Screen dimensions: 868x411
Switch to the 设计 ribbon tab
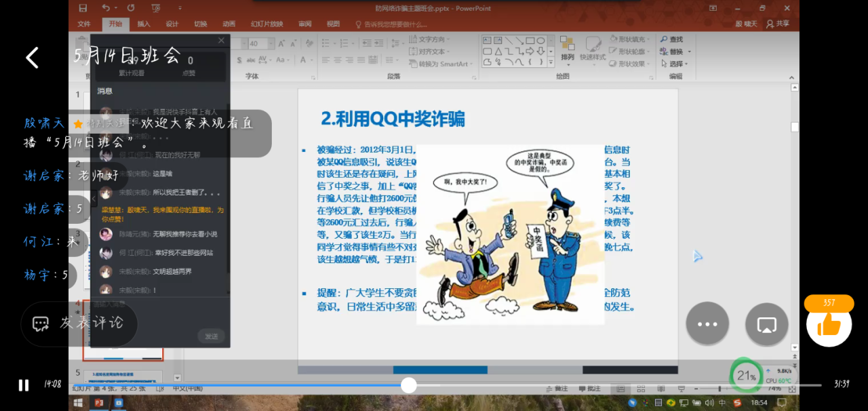click(x=172, y=24)
